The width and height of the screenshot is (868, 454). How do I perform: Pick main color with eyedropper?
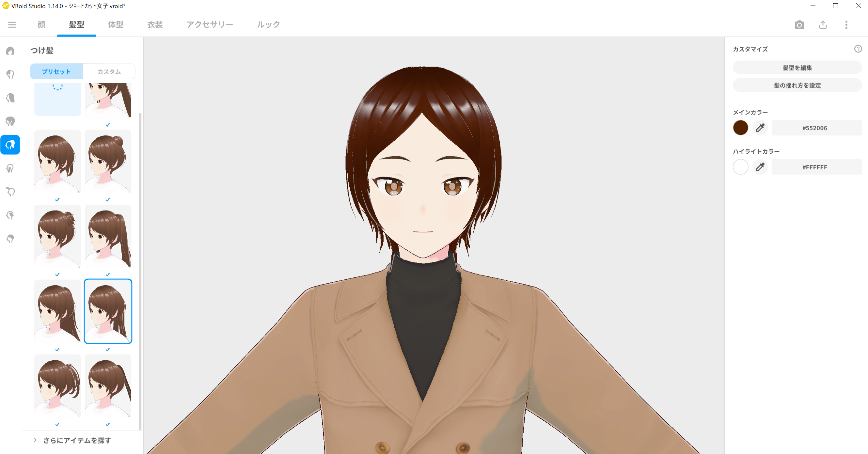pos(760,128)
